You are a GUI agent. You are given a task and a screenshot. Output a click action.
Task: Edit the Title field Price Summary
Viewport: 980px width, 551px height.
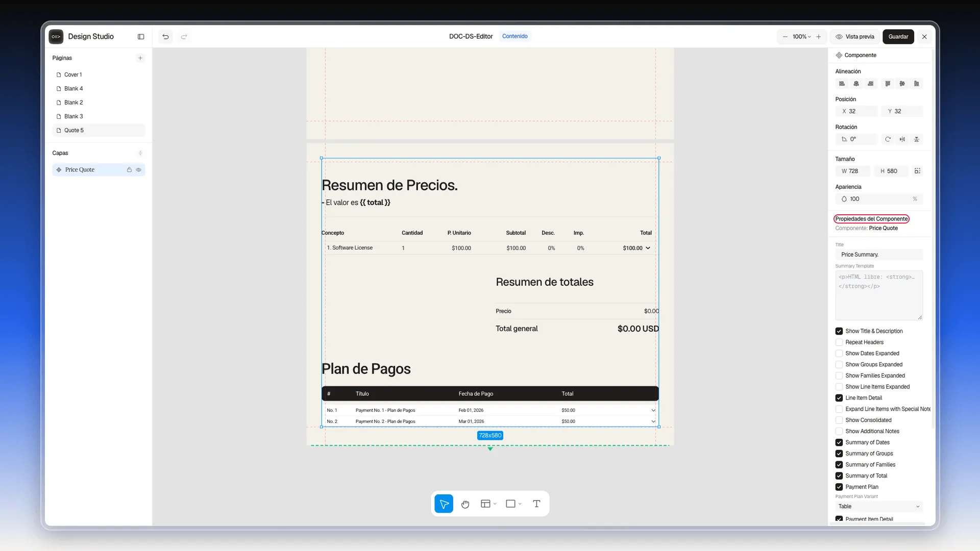click(x=879, y=255)
